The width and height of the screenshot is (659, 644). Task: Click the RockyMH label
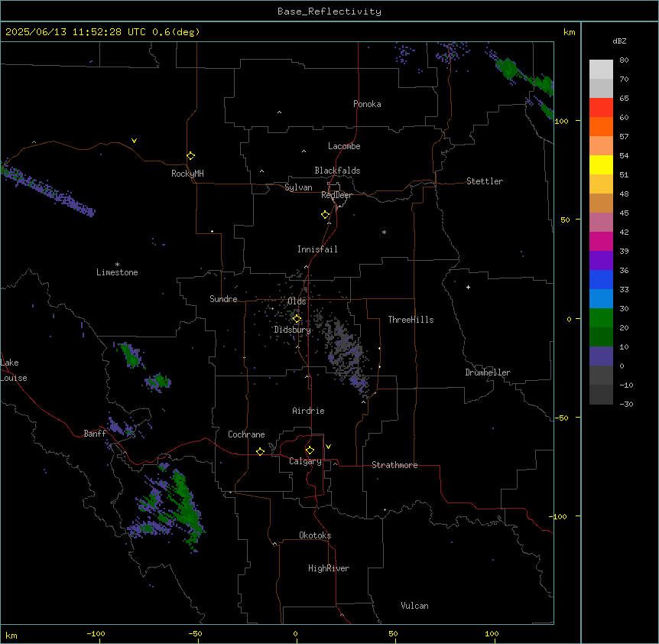tap(187, 173)
